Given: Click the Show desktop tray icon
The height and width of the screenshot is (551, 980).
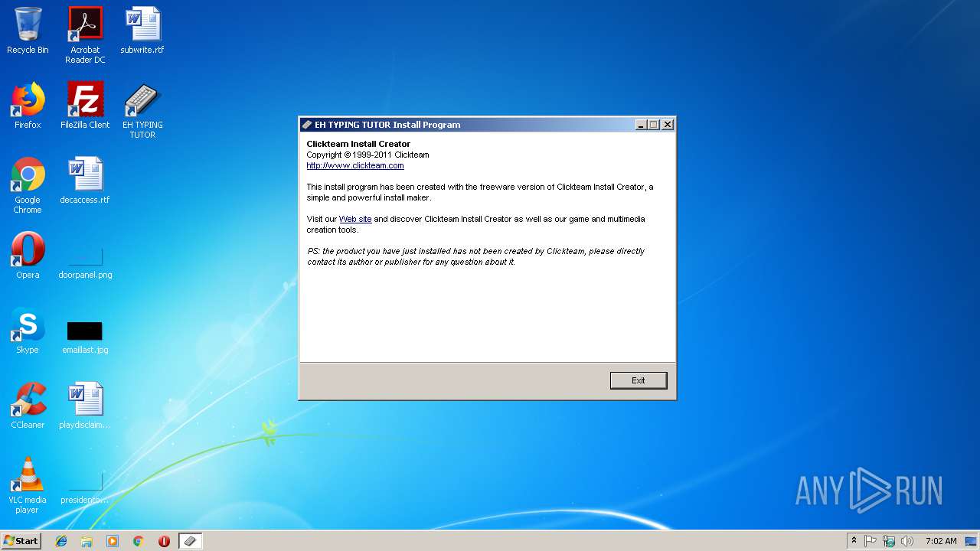Looking at the screenshot, I should (x=972, y=541).
